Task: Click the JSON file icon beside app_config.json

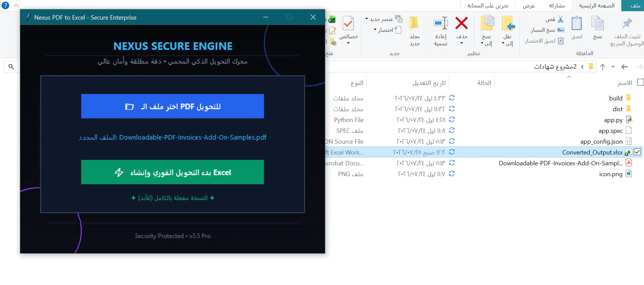Action: point(629,141)
